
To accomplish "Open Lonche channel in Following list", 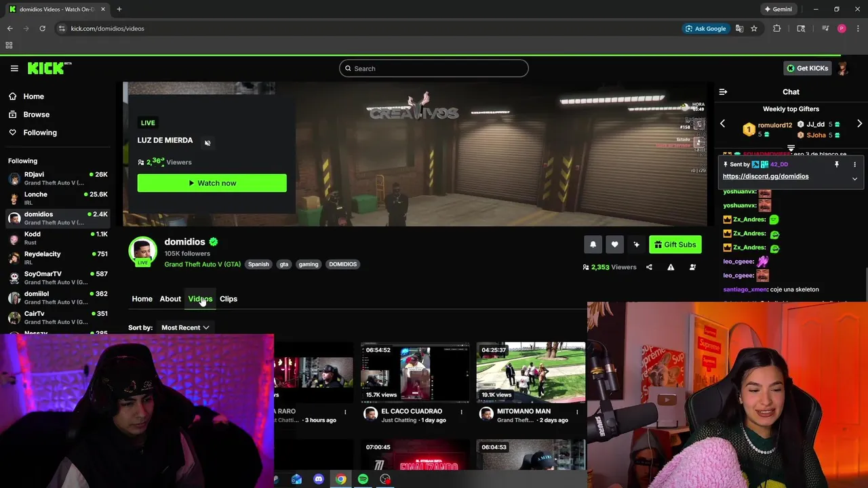I will click(x=58, y=198).
